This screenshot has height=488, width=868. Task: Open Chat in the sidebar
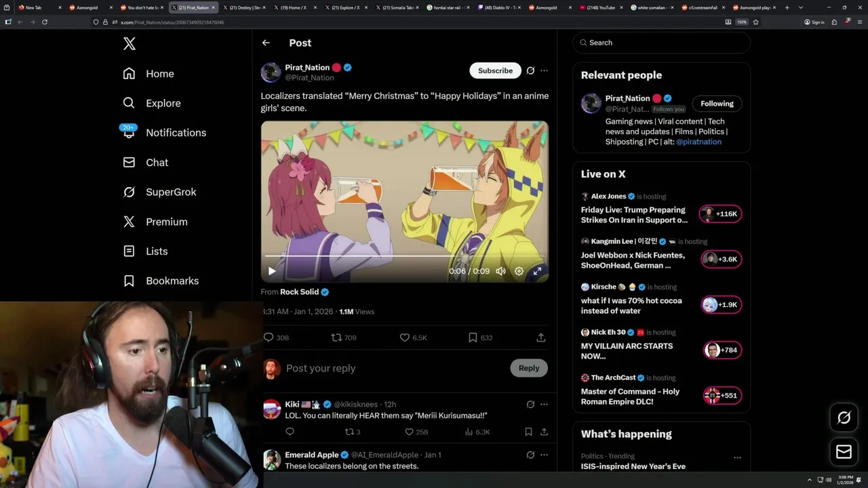point(145,163)
